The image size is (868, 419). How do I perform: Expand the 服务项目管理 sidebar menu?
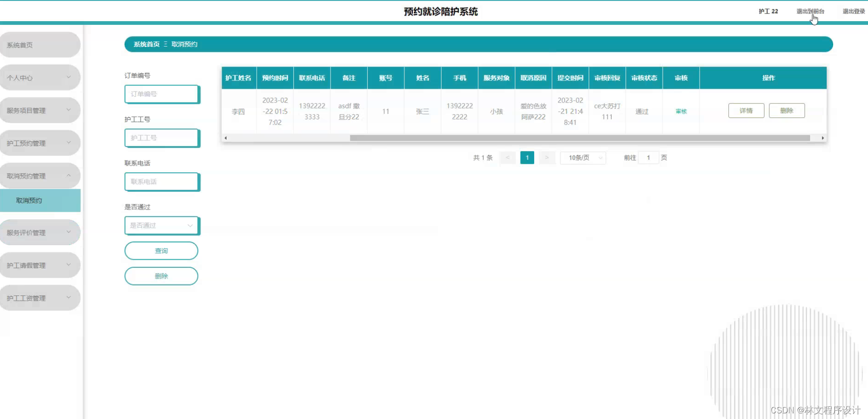coord(40,110)
